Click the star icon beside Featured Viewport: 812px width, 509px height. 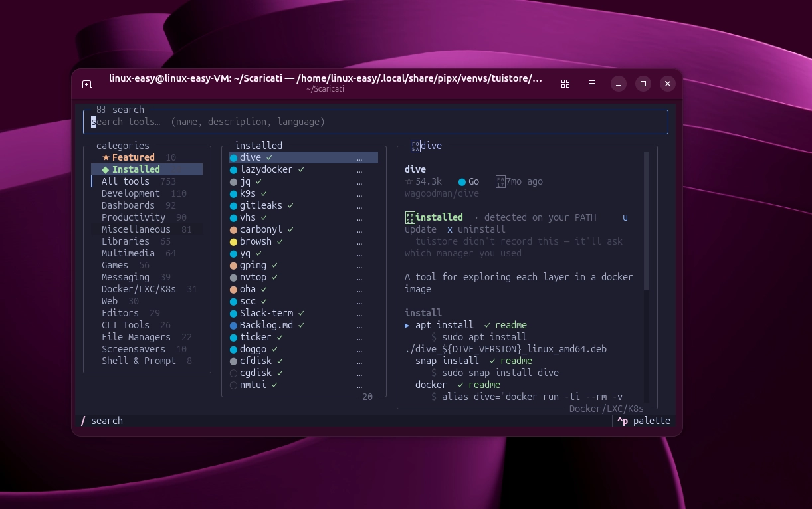point(106,157)
